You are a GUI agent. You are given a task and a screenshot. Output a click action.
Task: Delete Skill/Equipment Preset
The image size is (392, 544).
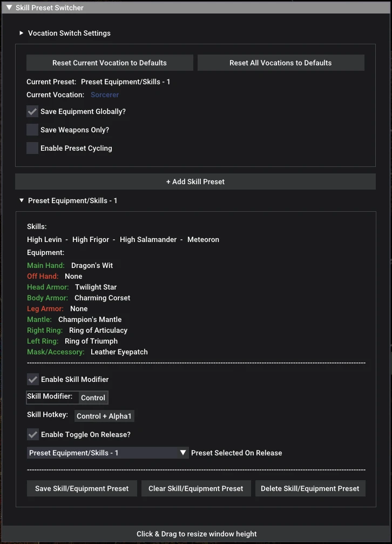pyautogui.click(x=310, y=488)
